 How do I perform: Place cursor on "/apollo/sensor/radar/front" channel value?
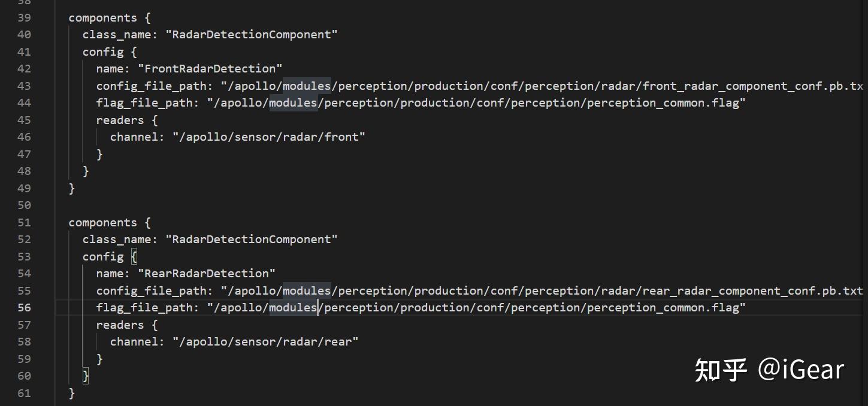coord(269,137)
